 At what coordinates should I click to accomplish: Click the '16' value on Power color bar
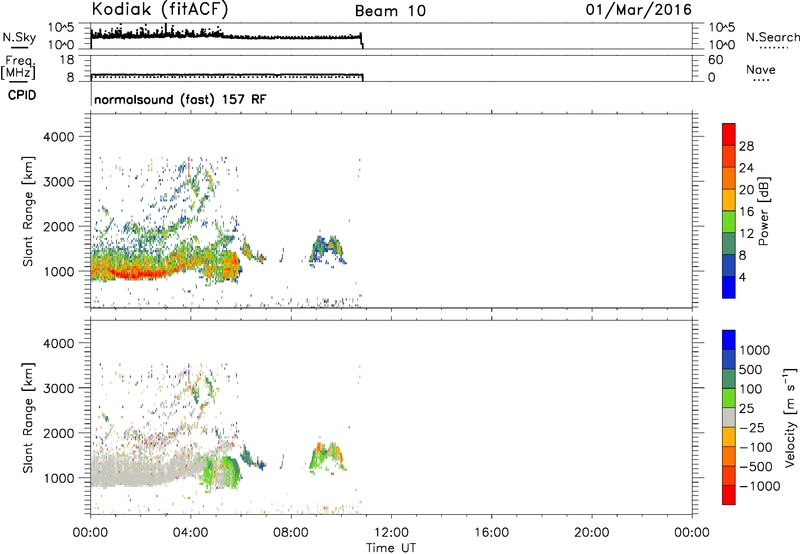click(x=746, y=212)
